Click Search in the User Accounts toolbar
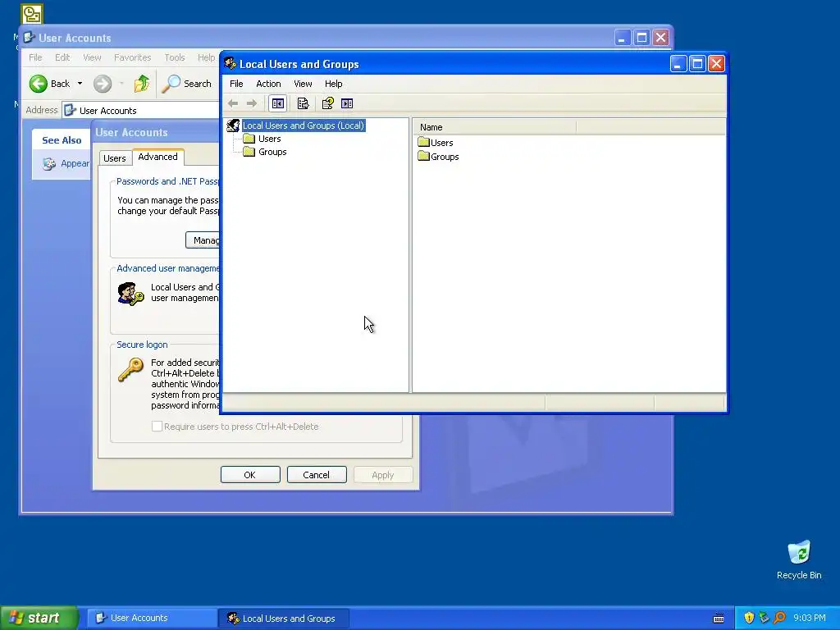The height and width of the screenshot is (630, 840). pyautogui.click(x=187, y=84)
